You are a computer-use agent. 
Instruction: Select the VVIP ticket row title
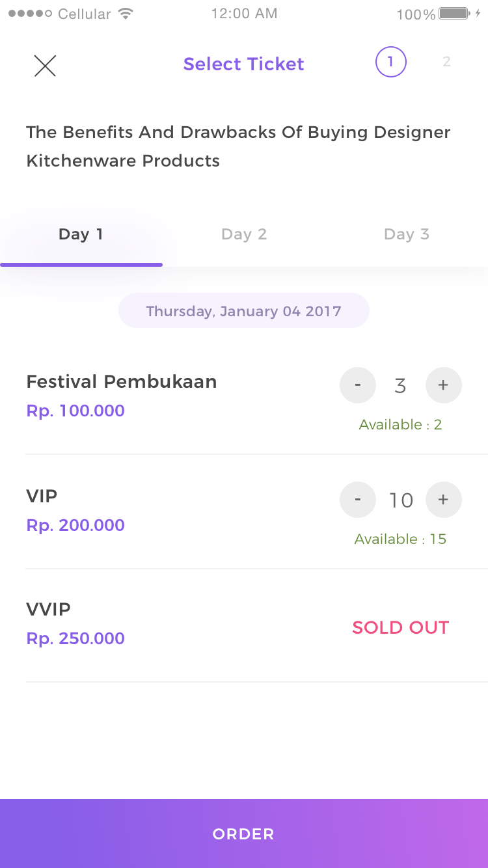(x=49, y=610)
